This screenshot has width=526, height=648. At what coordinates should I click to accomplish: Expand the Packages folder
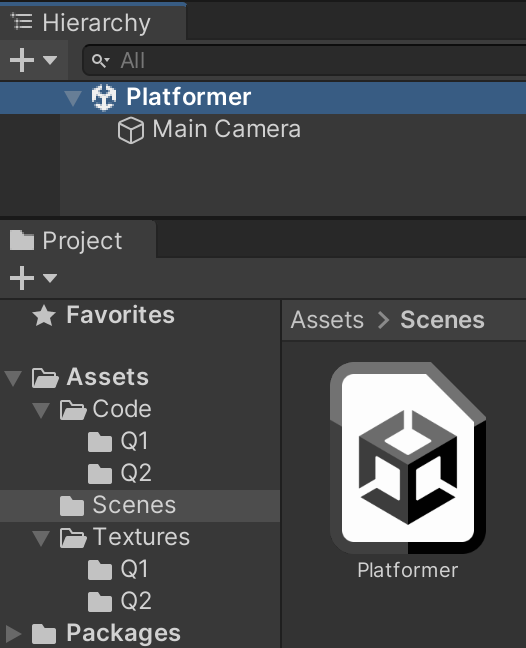pos(13,634)
